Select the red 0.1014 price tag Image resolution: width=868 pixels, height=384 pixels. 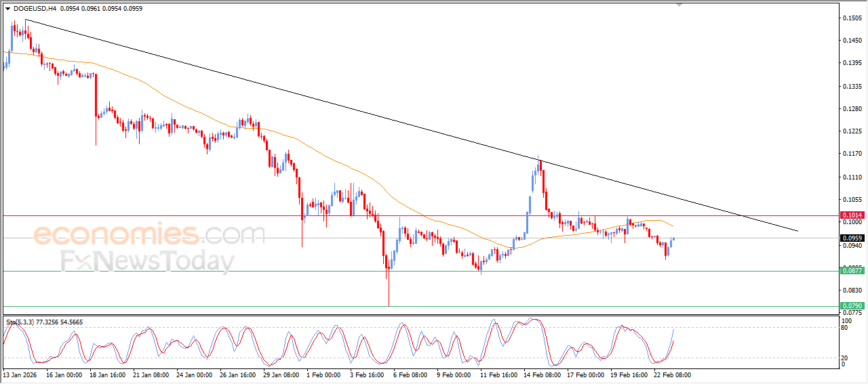(852, 215)
